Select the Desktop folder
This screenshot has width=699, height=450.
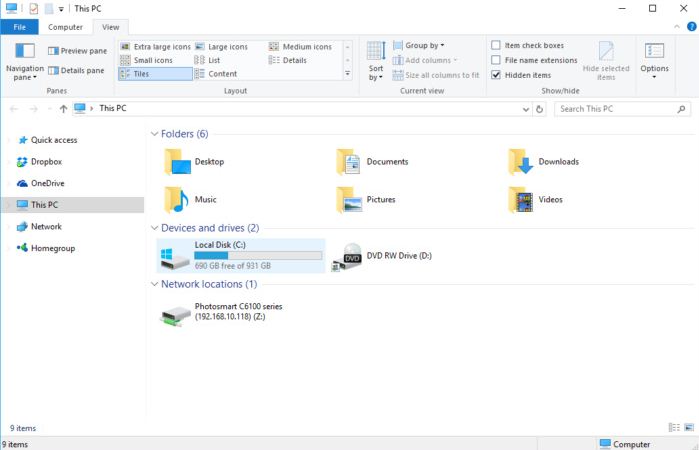pyautogui.click(x=194, y=162)
